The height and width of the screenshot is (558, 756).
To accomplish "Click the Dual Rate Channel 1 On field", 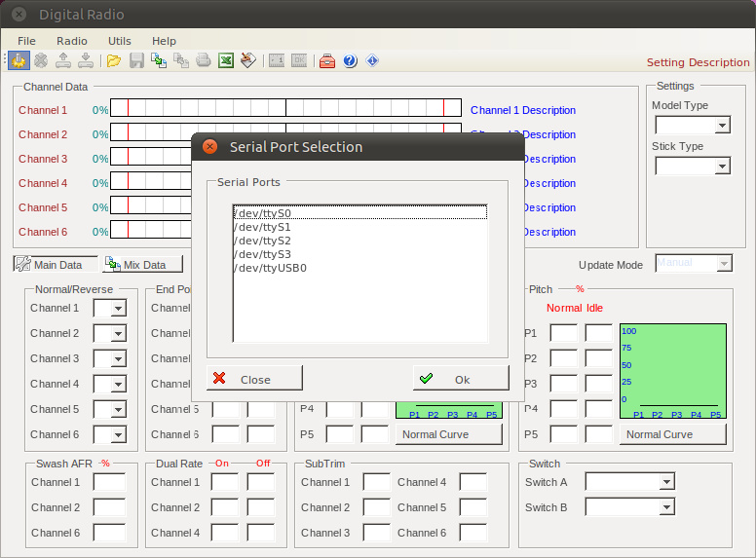I will coord(225,482).
